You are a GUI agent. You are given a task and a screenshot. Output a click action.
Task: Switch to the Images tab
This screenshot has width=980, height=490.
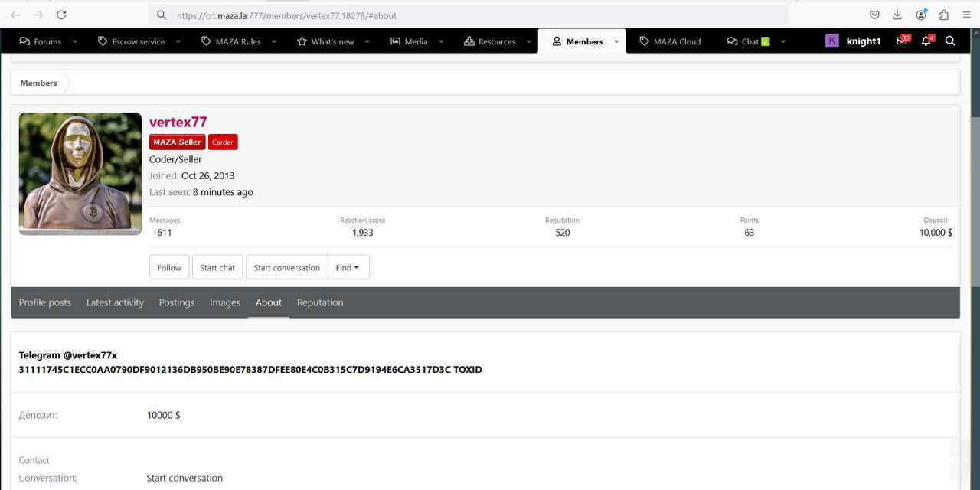click(225, 302)
